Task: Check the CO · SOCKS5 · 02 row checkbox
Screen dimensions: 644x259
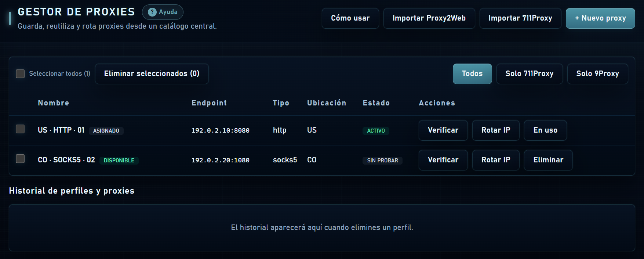Action: (20, 159)
